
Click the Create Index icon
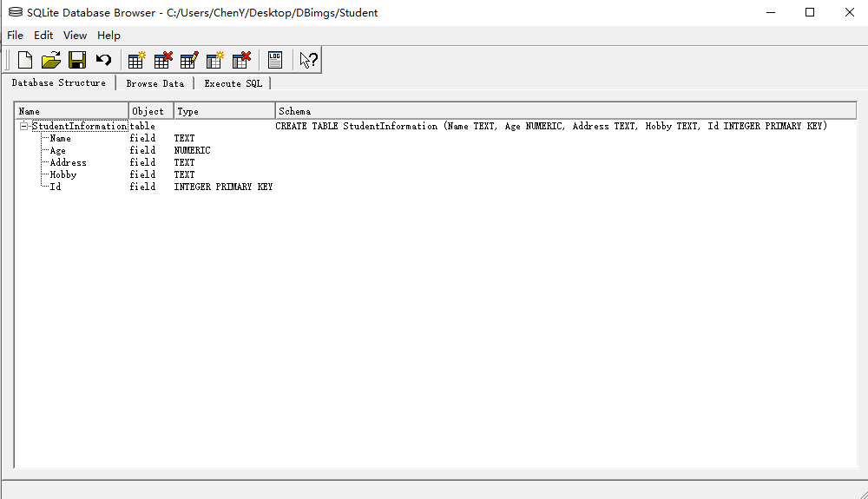click(214, 60)
